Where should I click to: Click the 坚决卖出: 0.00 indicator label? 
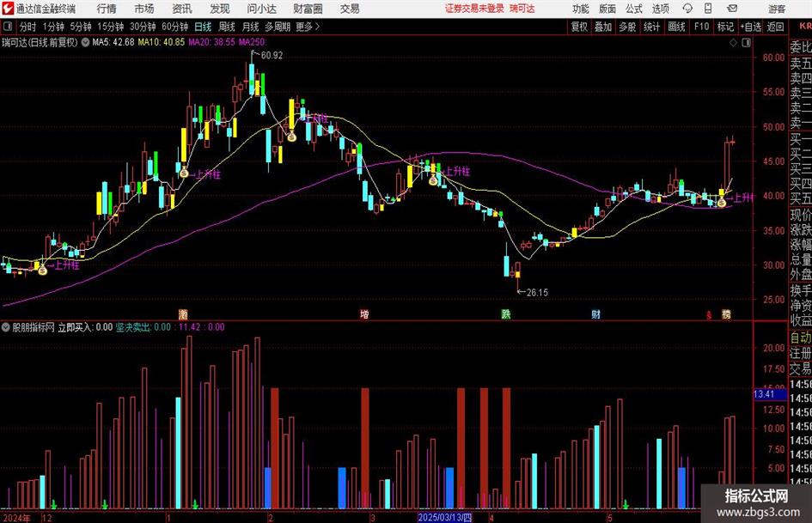[x=143, y=327]
